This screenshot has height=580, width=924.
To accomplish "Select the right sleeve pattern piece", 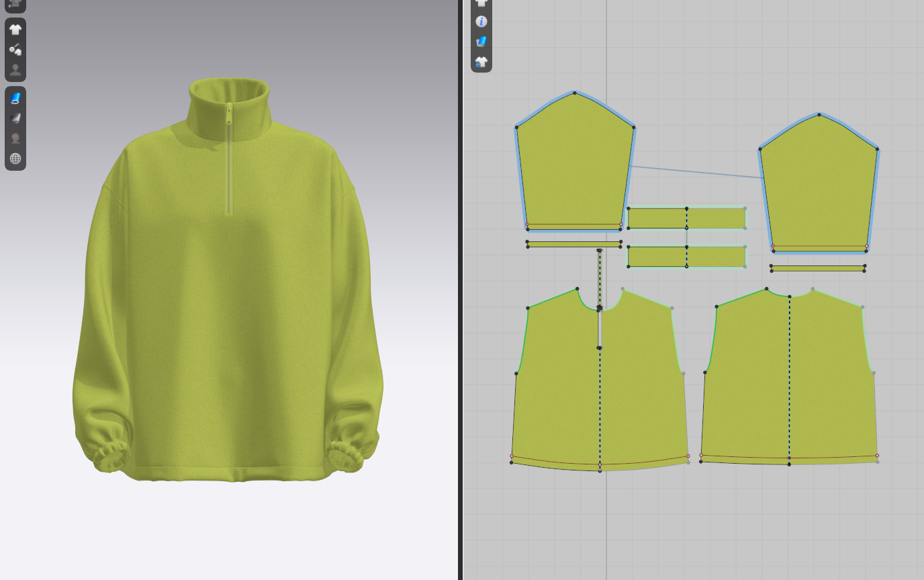I will click(819, 185).
